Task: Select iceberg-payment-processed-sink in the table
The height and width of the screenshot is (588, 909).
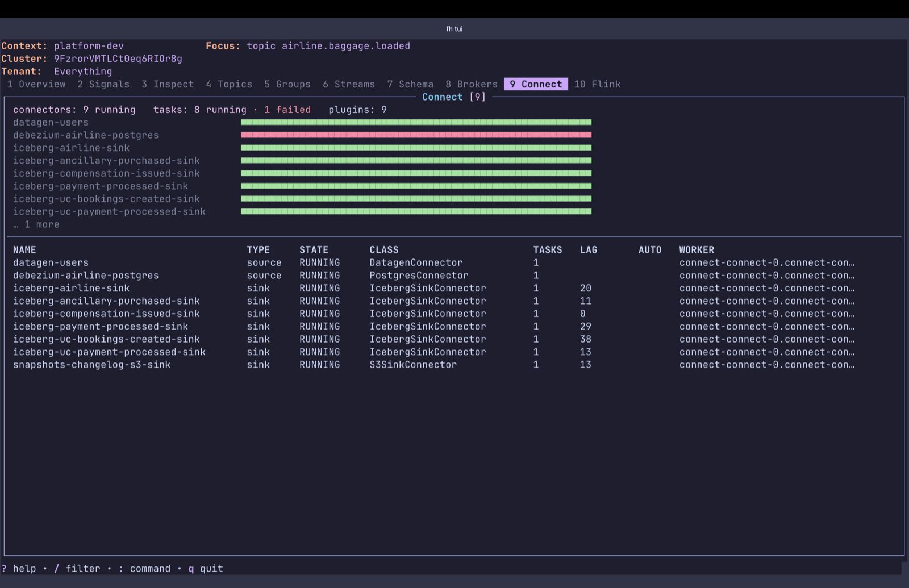Action: pos(101,327)
